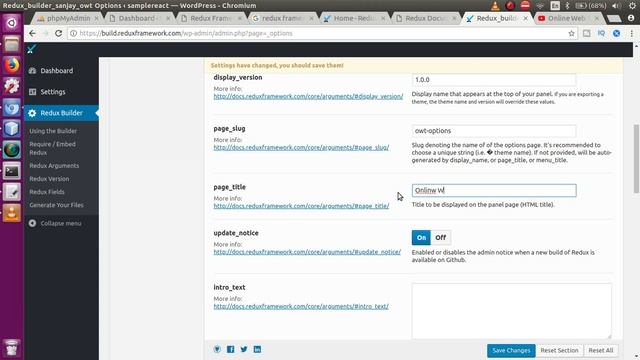Switch to the Online Web YouTube tab
The height and width of the screenshot is (360, 640).
click(567, 18)
